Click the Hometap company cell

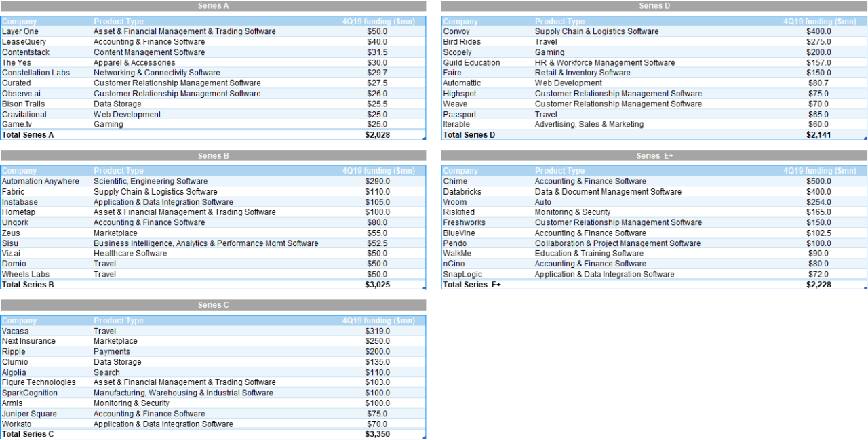18,212
